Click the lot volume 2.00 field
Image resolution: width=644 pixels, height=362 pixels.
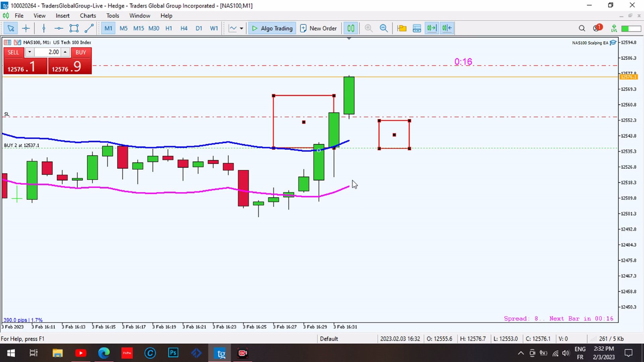point(47,52)
